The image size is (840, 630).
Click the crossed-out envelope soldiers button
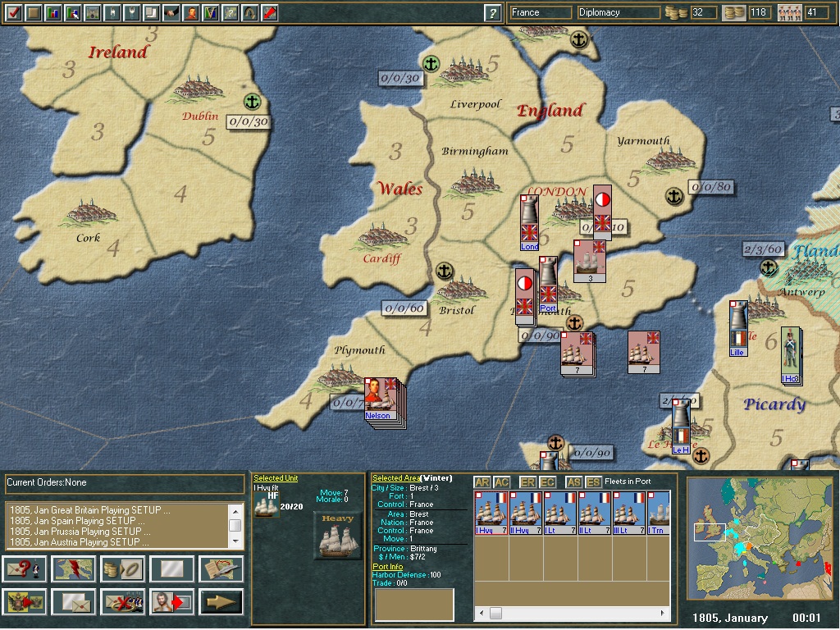123,602
